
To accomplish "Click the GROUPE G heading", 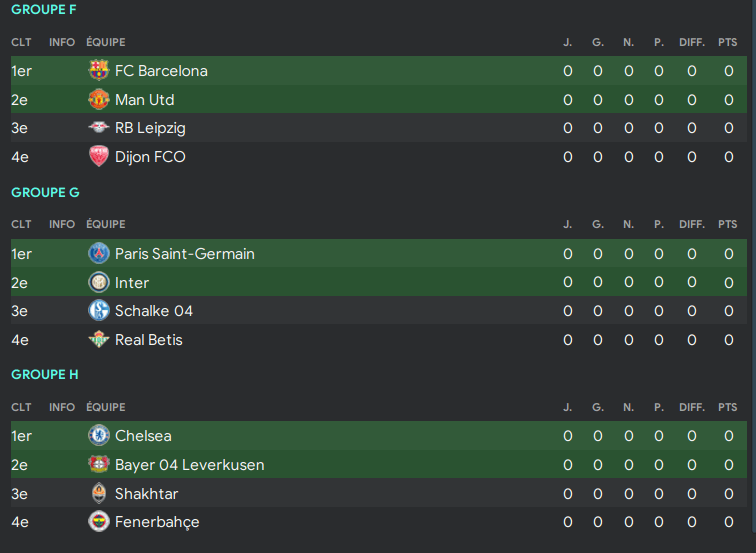I will tap(45, 192).
